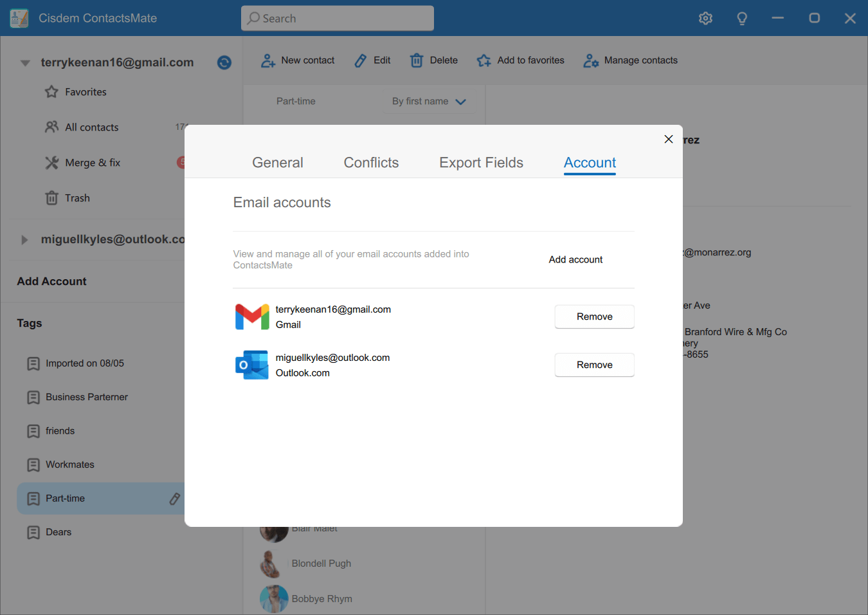Click the Outlook logo icon
Image resolution: width=868 pixels, height=615 pixels.
coord(252,365)
